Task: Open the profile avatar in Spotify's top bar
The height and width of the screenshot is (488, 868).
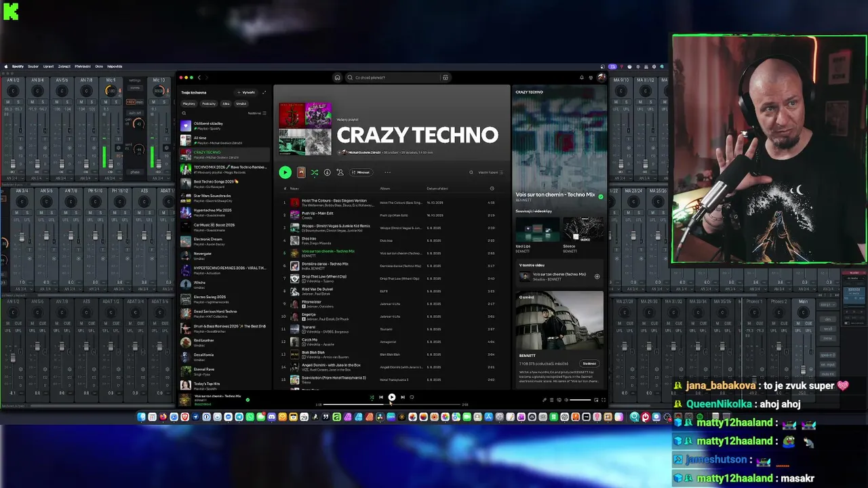Action: [x=601, y=77]
